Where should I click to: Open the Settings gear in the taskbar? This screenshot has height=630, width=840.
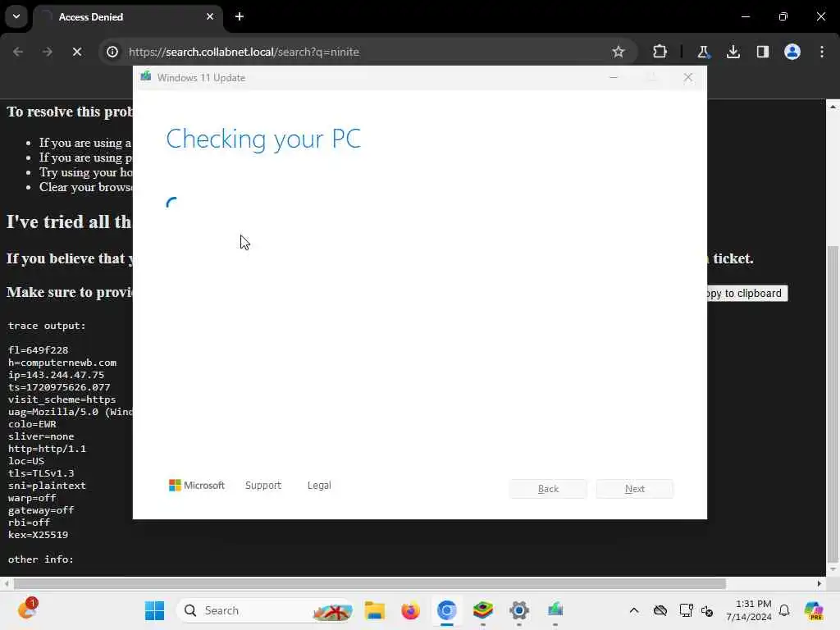point(519,610)
